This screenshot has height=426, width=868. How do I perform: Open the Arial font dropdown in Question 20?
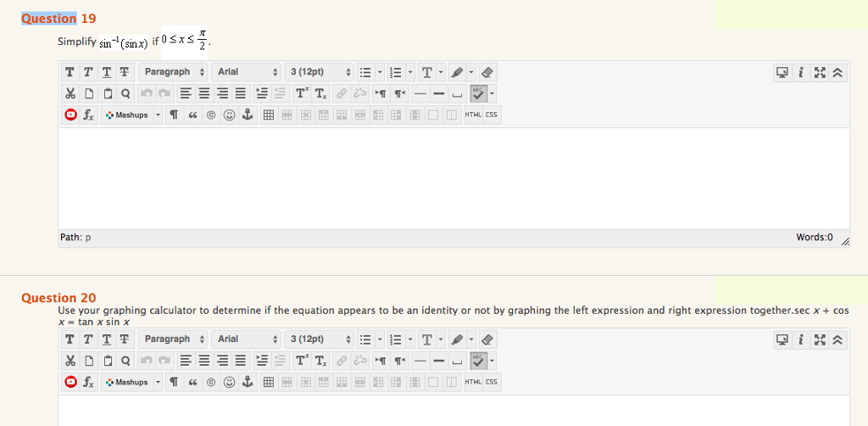248,339
